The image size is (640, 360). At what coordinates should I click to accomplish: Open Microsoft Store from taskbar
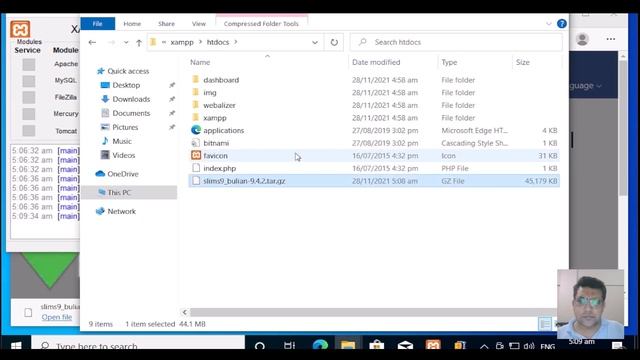(376, 345)
